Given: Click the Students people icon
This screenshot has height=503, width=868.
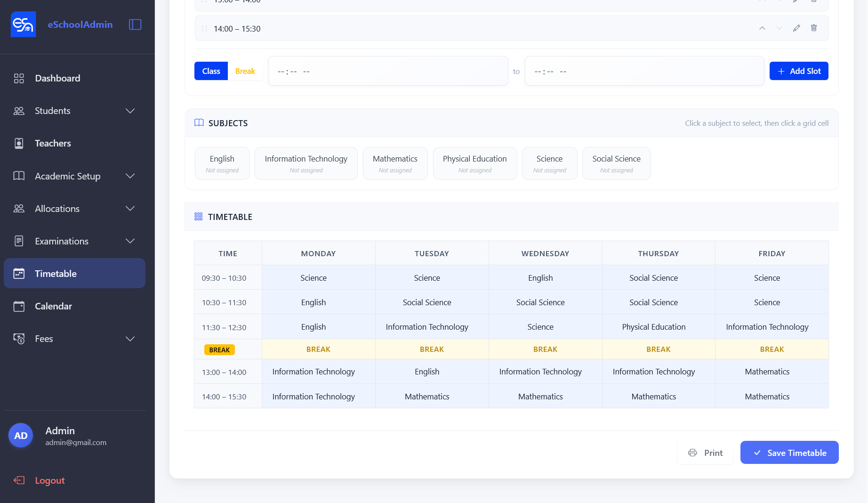Looking at the screenshot, I should click(19, 111).
